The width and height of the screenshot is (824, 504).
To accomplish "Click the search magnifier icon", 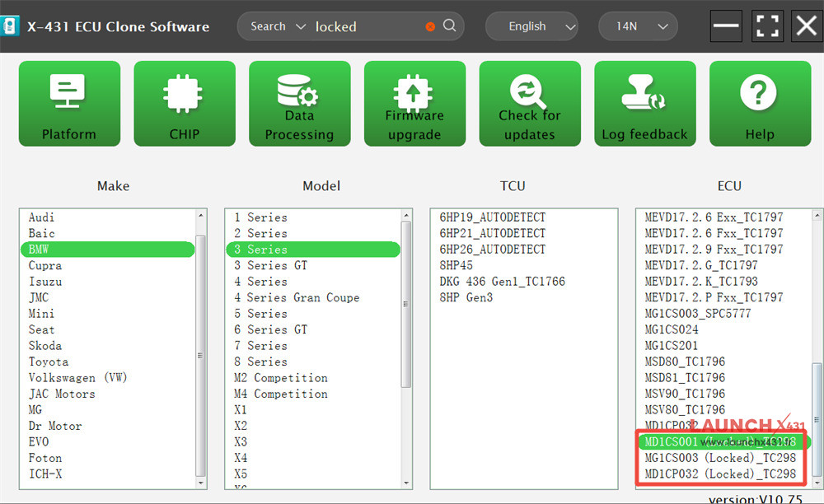I will (x=449, y=26).
